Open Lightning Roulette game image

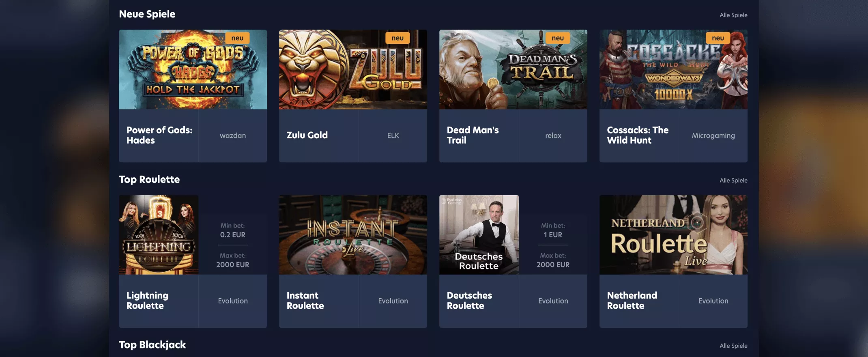pyautogui.click(x=159, y=235)
